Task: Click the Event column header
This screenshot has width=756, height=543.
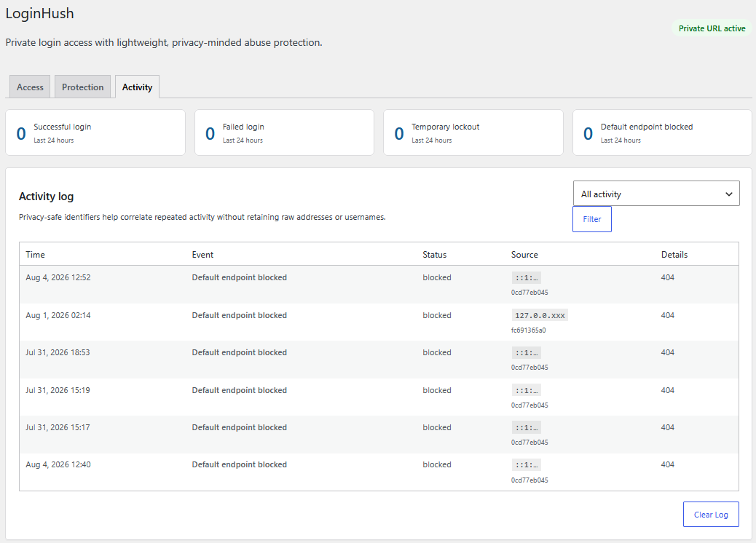Action: [202, 255]
